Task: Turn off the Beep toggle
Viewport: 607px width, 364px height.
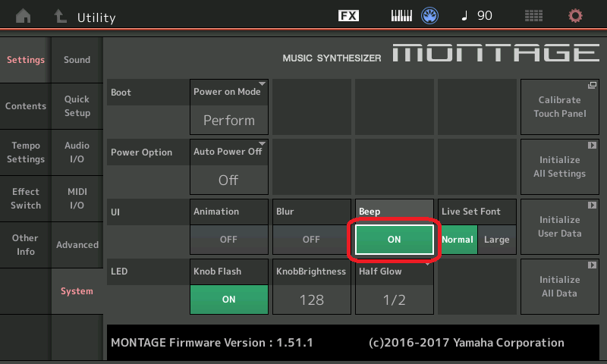Action: pyautogui.click(x=394, y=239)
